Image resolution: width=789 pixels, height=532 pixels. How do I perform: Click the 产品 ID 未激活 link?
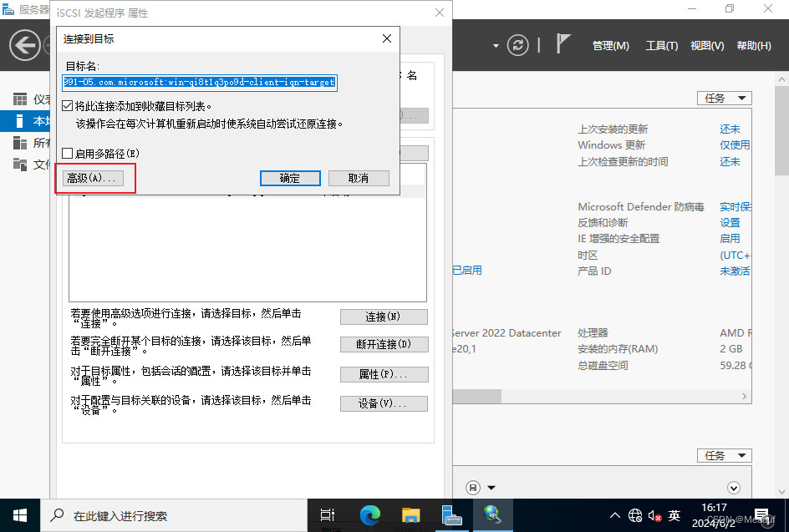[735, 271]
